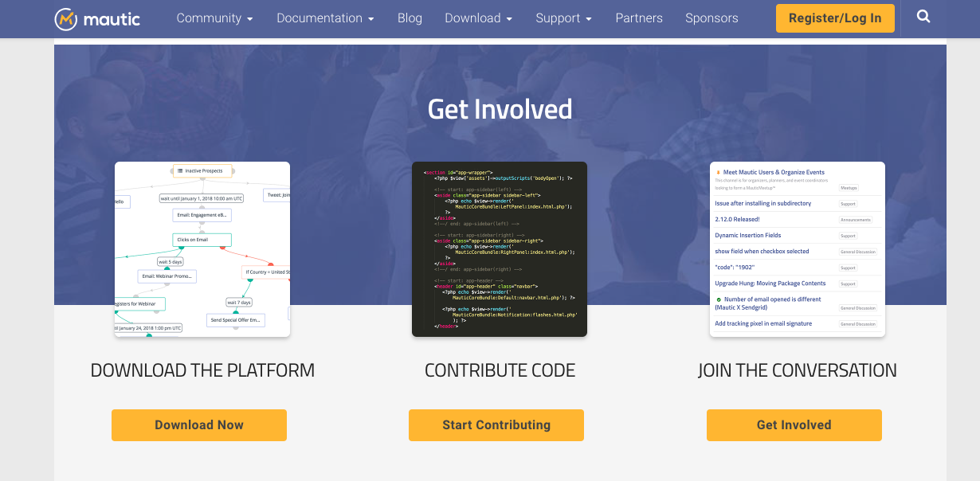Screen dimensions: 980x481
Task: Click '2.12.0 Released!' topic
Action: [737, 219]
